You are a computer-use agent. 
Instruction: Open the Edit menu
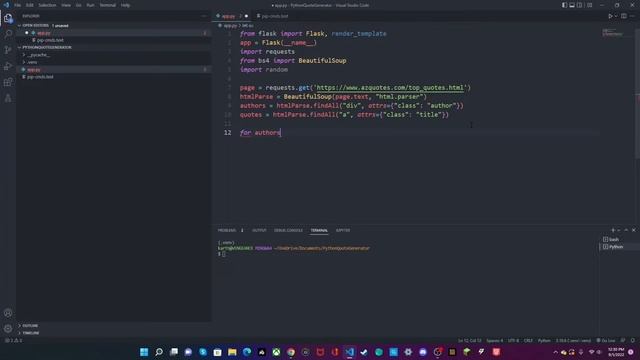click(x=30, y=5)
